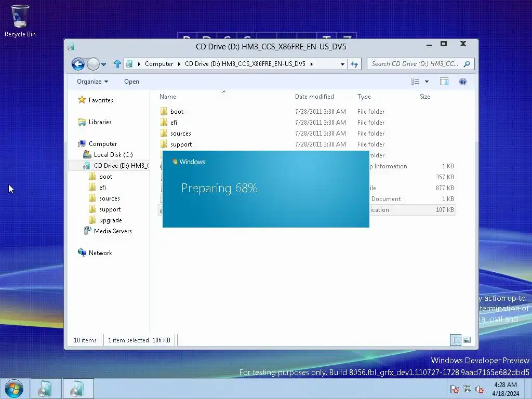
Task: Select Media Servers in navigation pane
Action: (x=113, y=231)
